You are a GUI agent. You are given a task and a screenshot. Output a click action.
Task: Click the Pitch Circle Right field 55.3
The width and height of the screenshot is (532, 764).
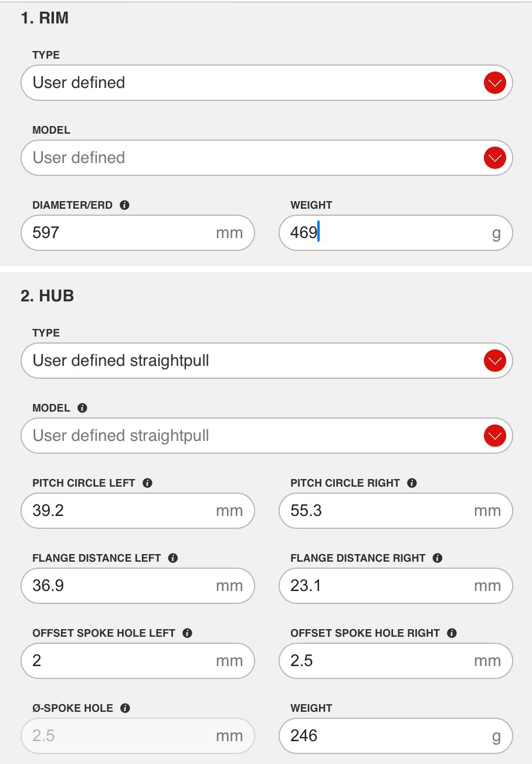click(381, 511)
